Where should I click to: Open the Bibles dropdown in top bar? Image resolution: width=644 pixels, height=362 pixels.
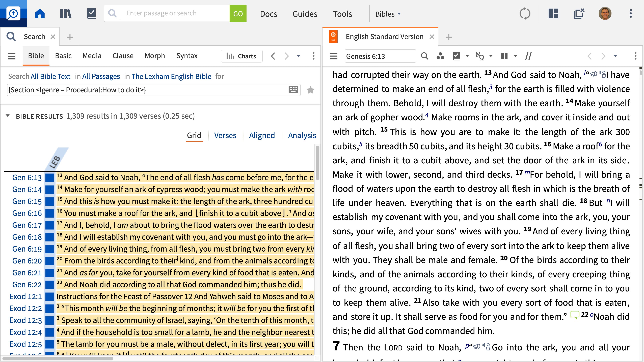click(388, 14)
